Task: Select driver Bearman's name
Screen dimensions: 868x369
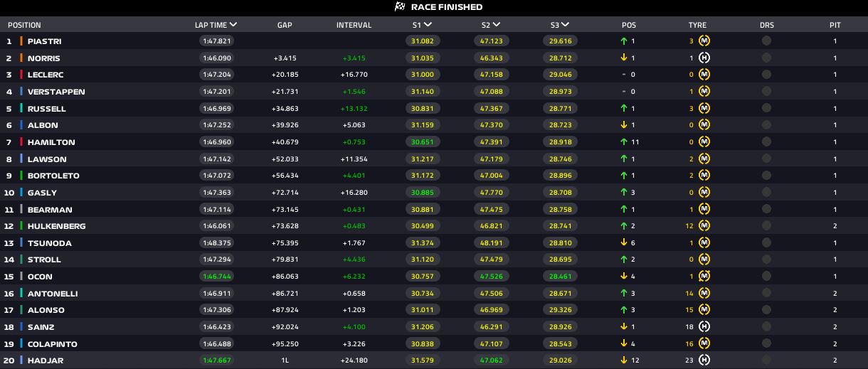Action: coord(50,210)
